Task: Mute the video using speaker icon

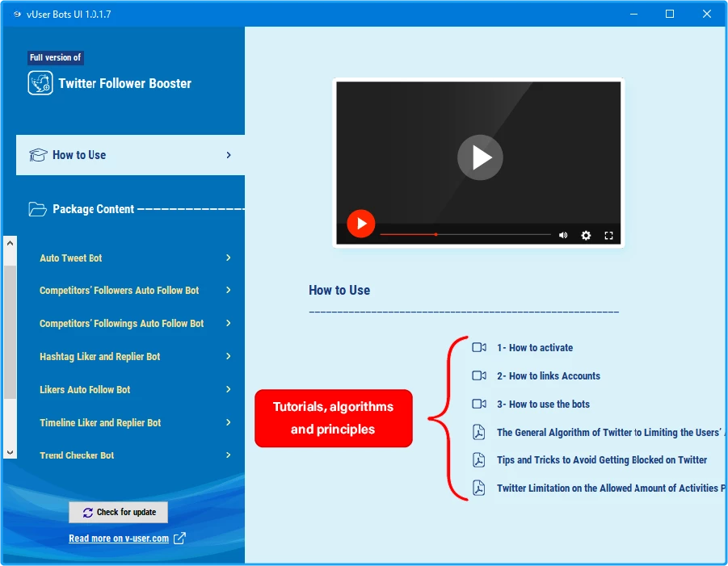Action: tap(563, 235)
